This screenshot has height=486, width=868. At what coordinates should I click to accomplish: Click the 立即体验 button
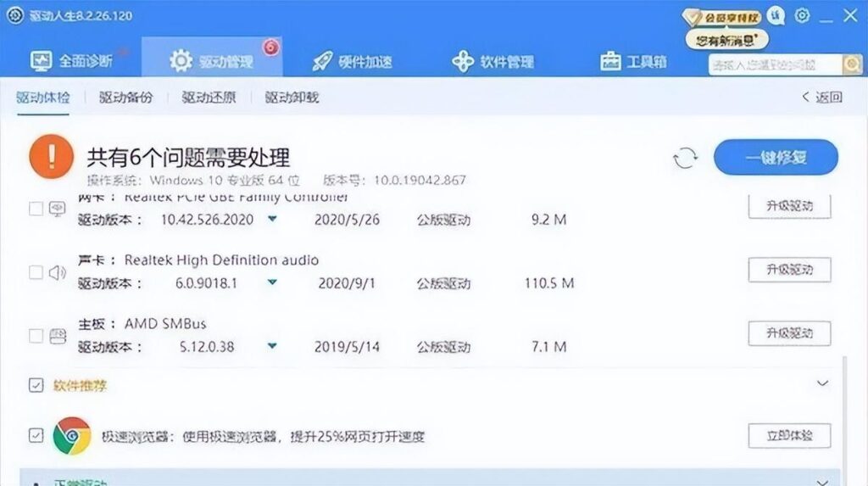[x=789, y=436]
